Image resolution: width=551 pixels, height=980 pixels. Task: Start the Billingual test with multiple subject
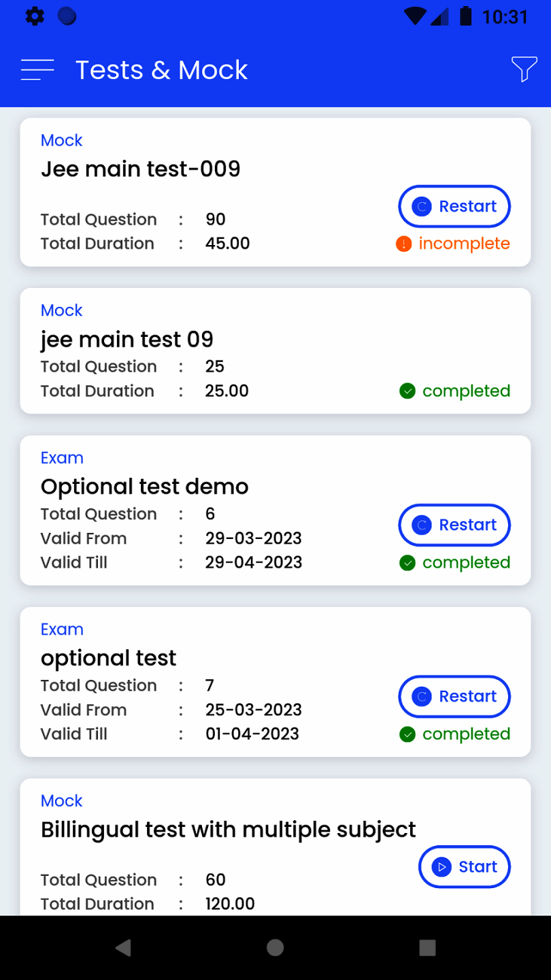coord(465,866)
